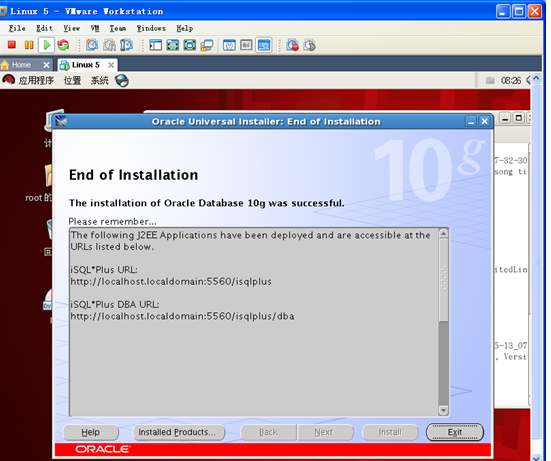Click the red Power Off stop icon
Screen dimensions: 551x461
coord(12,45)
